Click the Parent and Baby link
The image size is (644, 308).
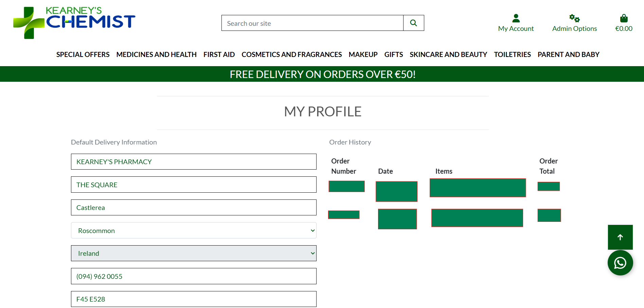point(568,55)
